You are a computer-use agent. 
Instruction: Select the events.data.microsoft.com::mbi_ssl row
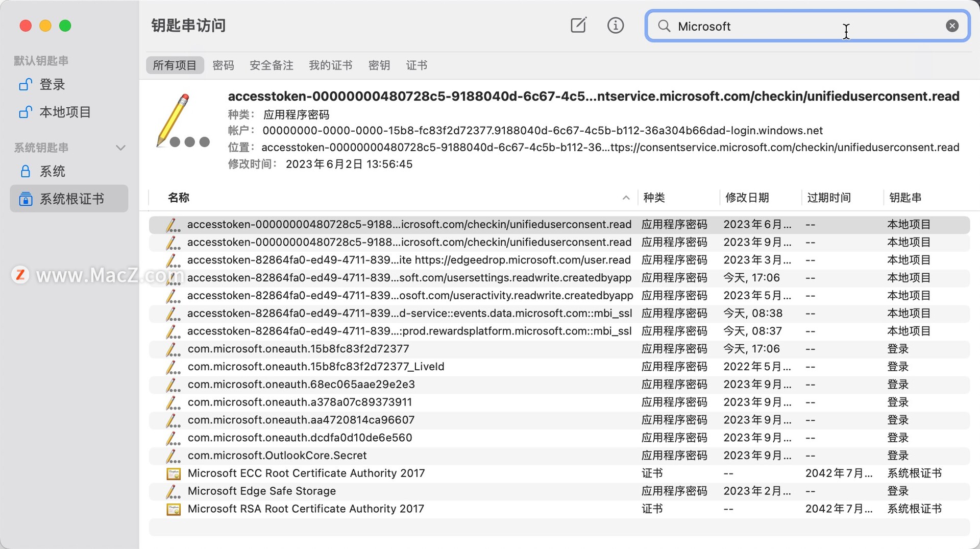[559, 313]
